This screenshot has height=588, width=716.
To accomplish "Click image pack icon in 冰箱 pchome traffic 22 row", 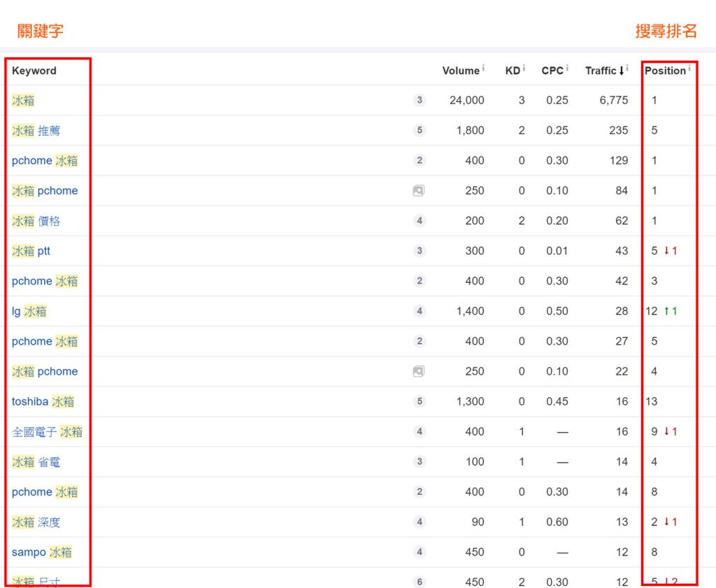I will [419, 371].
